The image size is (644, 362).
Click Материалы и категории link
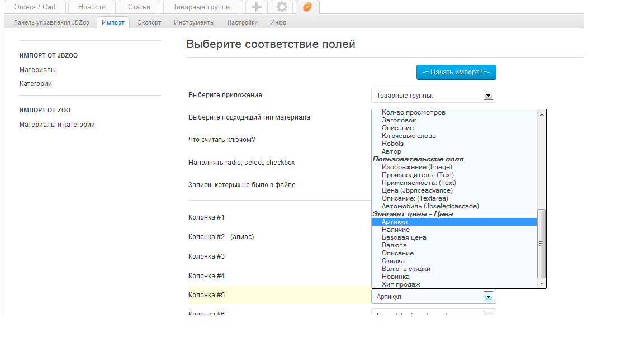click(x=57, y=125)
